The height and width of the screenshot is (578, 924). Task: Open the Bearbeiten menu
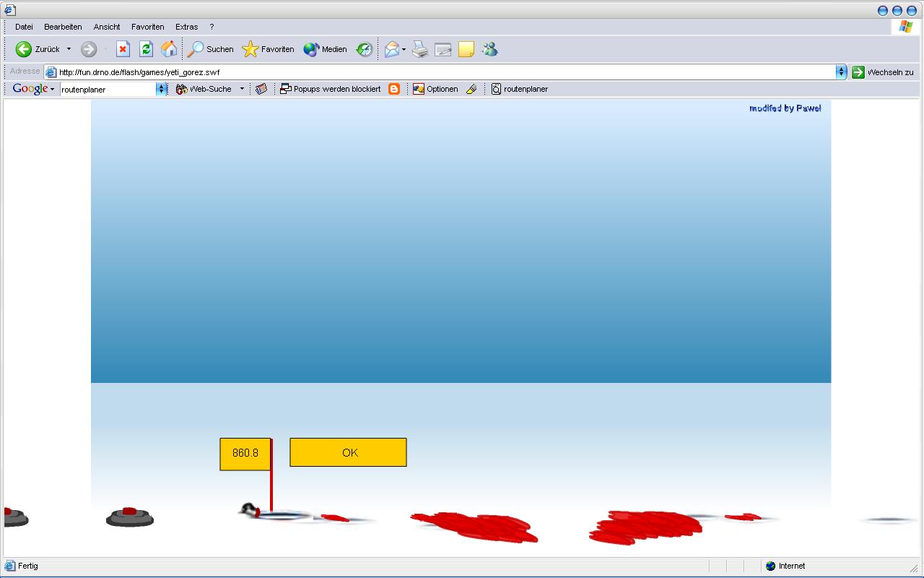63,27
